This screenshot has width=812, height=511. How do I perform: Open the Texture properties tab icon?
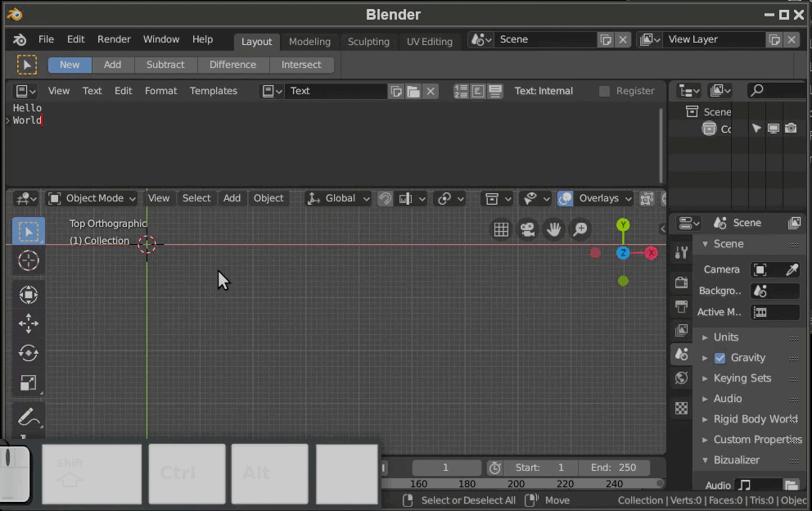pos(682,409)
